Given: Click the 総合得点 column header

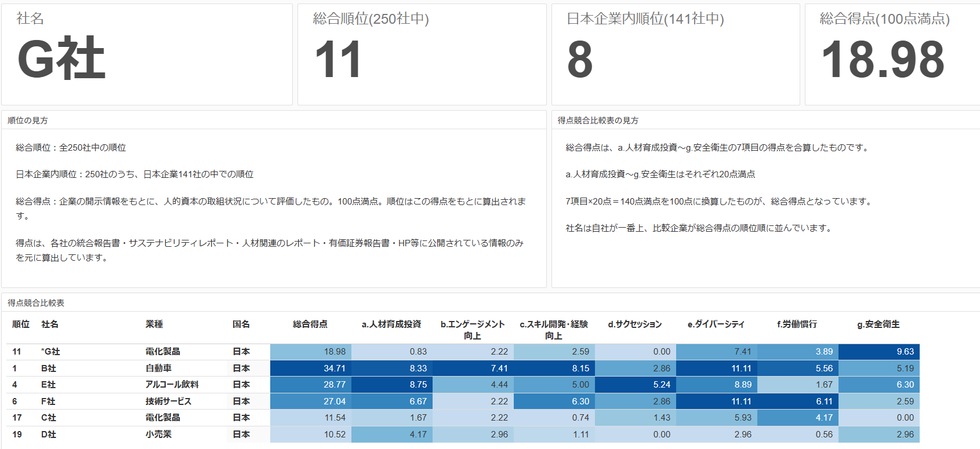Looking at the screenshot, I should point(310,324).
